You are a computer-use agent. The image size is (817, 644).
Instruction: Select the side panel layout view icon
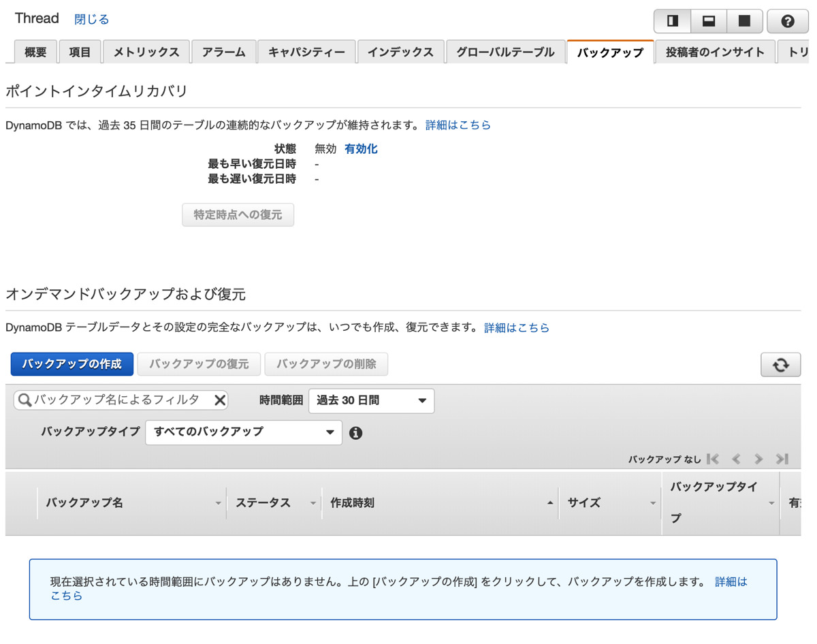[672, 21]
